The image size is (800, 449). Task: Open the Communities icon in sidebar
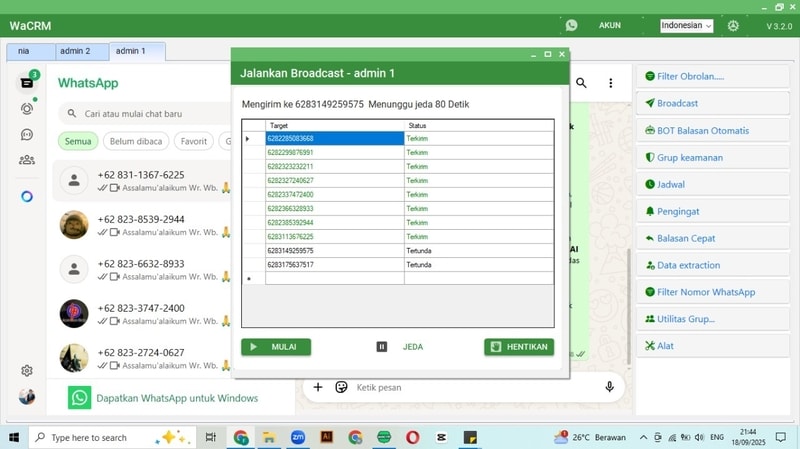(x=27, y=160)
